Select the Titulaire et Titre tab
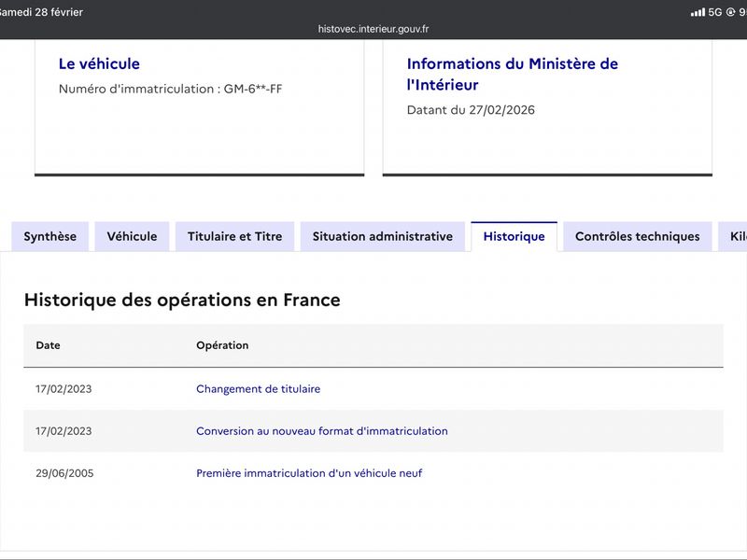This screenshot has height=560, width=747. pyautogui.click(x=234, y=236)
